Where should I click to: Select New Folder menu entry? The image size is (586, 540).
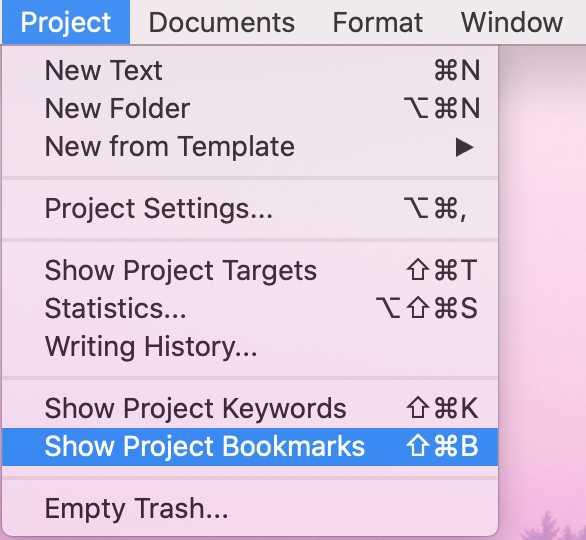(x=250, y=108)
